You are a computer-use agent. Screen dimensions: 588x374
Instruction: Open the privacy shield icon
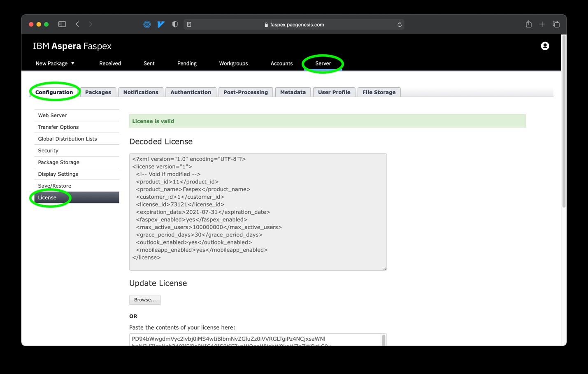click(175, 24)
